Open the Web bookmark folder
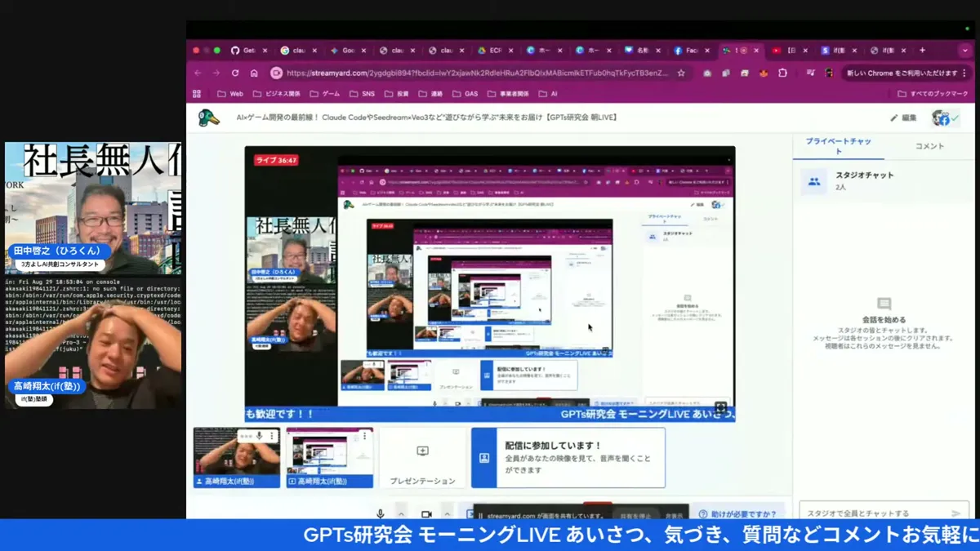The width and height of the screenshot is (980, 551). tap(229, 94)
